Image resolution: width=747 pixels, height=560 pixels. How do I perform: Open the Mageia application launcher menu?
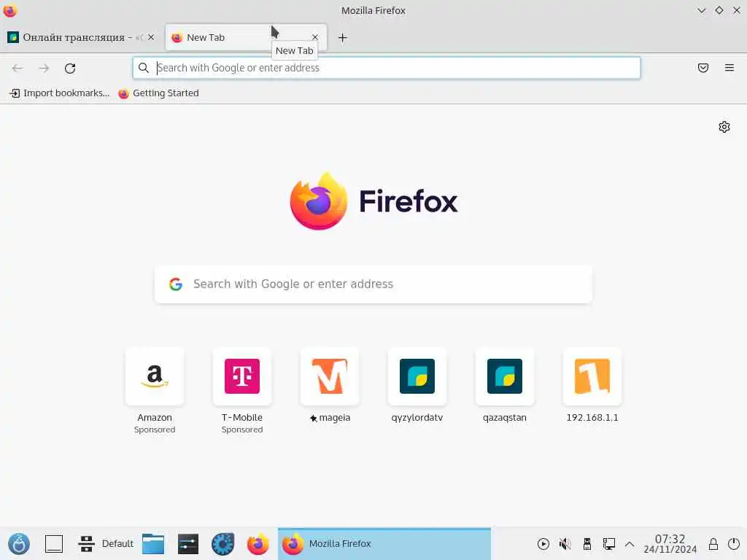tap(19, 544)
